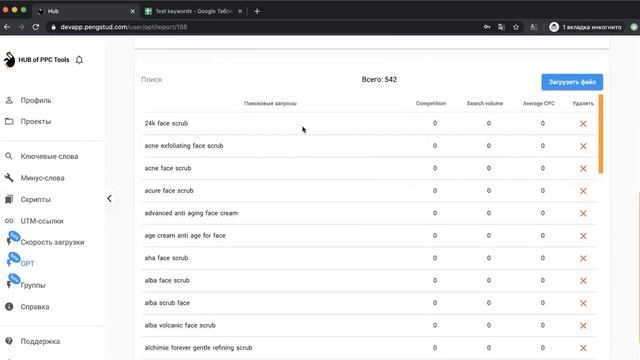Screen dimensions: 640x360
Task: Click the password key icon
Action: (x=487, y=27)
